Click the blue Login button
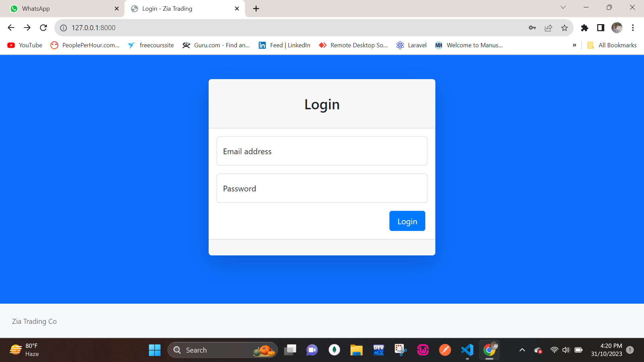This screenshot has width=644, height=362. point(407,221)
